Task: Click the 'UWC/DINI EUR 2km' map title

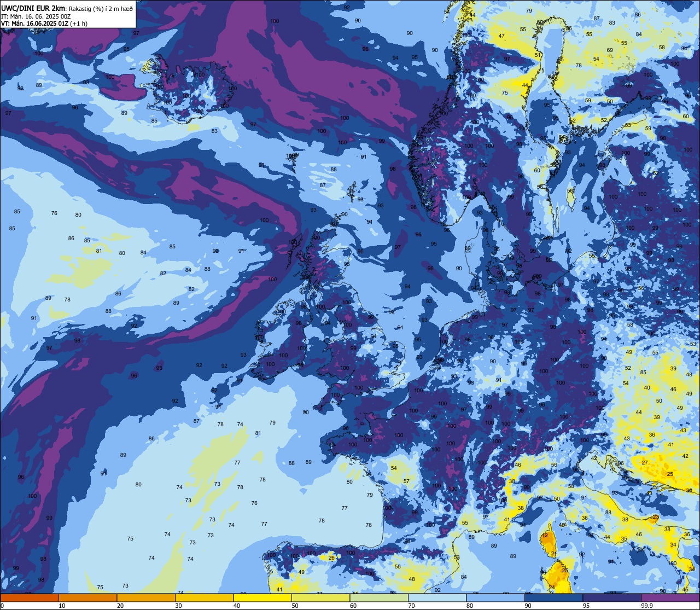Action: pyautogui.click(x=33, y=8)
